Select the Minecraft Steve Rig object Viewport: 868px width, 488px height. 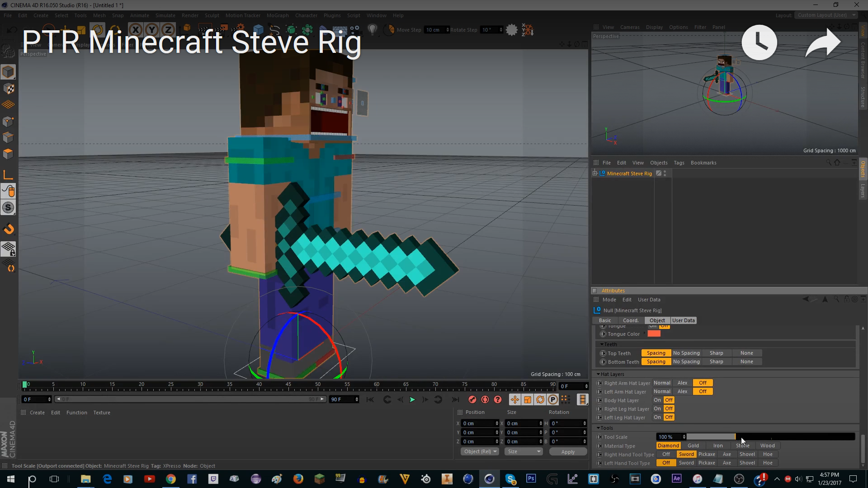coord(629,174)
